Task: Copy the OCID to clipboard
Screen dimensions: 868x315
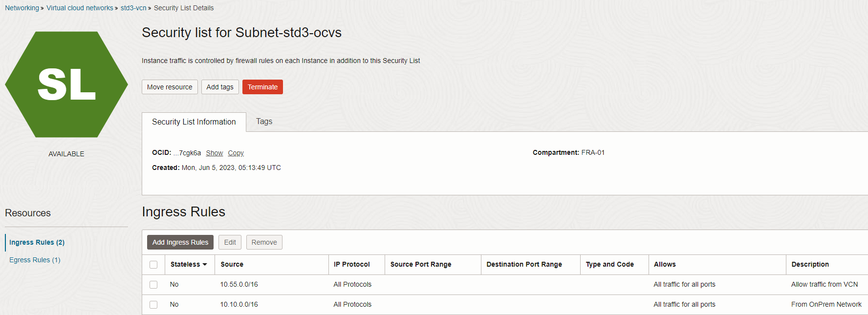Action: [x=236, y=152]
